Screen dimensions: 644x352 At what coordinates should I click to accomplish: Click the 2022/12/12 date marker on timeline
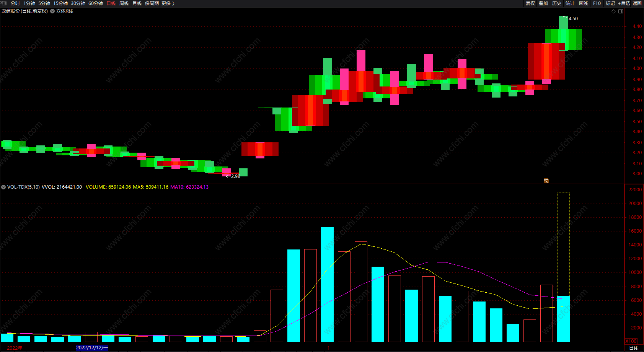tap(92, 348)
